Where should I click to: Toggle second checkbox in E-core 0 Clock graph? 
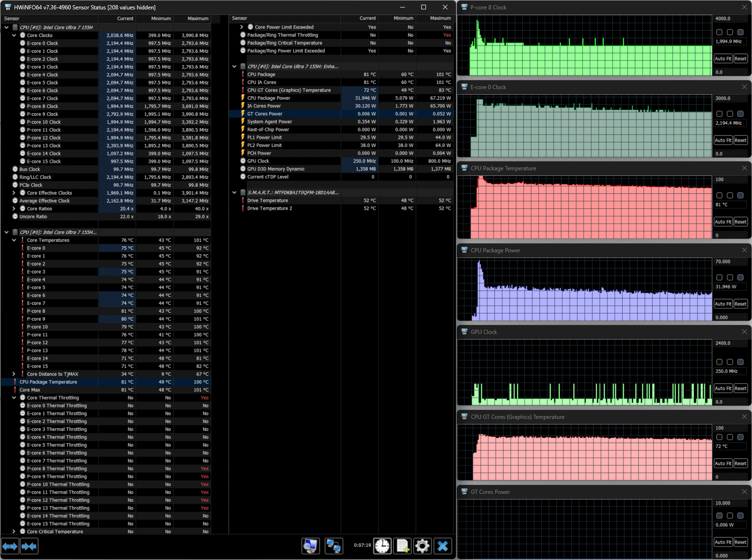click(729, 114)
